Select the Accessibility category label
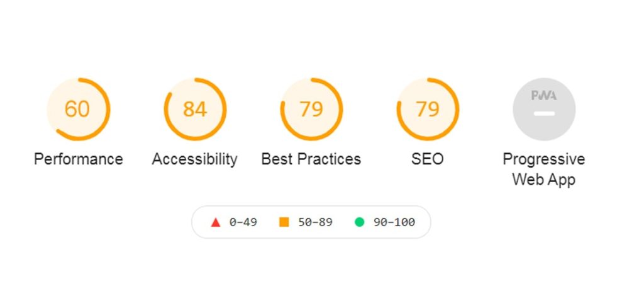The height and width of the screenshot is (303, 644). pos(195,159)
